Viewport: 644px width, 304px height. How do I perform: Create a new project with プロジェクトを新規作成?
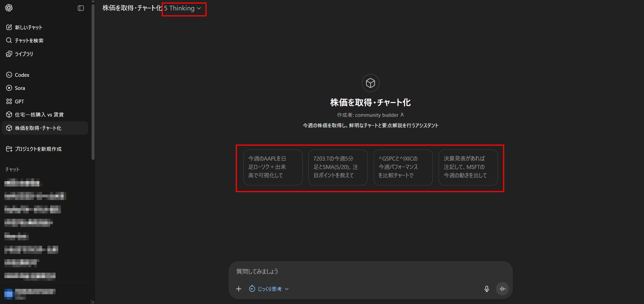[x=38, y=149]
